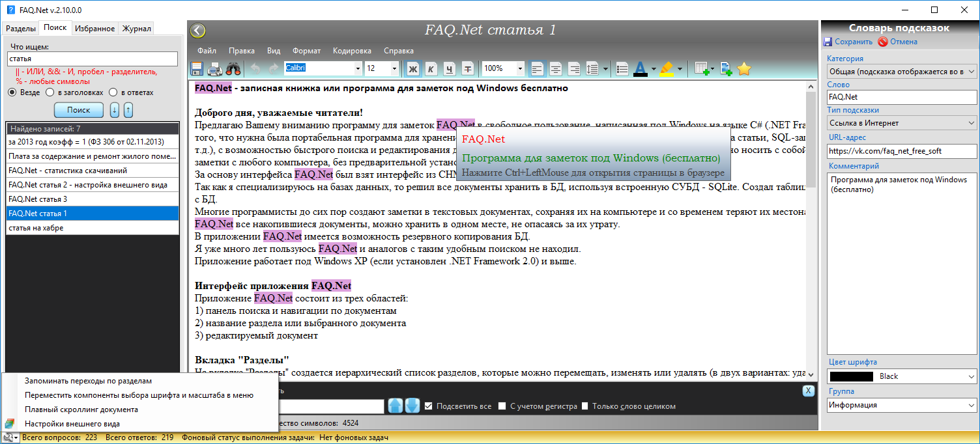
Task: Open the zoom 100% dropdown
Action: coord(520,68)
